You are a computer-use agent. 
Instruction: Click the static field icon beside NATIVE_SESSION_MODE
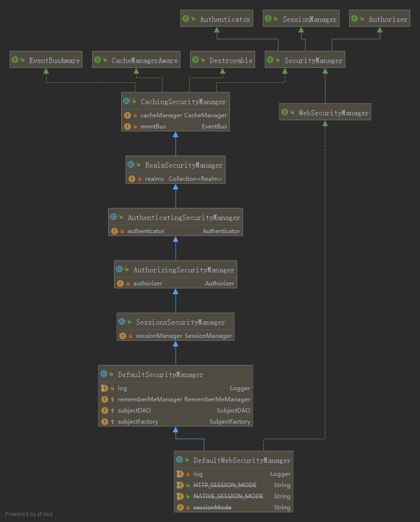pos(180,496)
